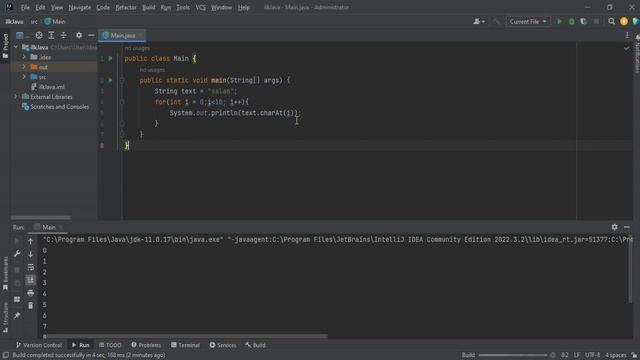
Task: Click the build hammer icon in toolbar
Action: pyautogui.click(x=496, y=22)
